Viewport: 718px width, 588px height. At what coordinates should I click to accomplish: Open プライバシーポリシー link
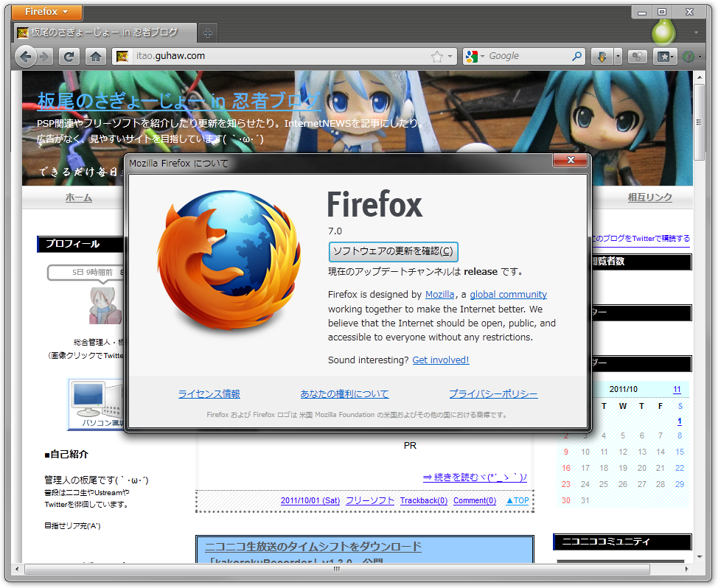[493, 394]
